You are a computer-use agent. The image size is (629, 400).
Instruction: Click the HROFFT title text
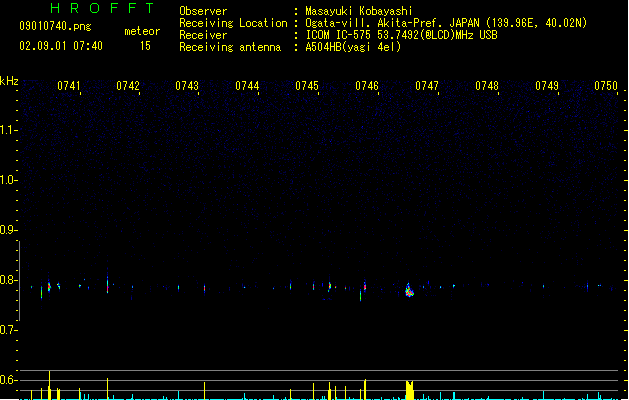pos(102,8)
